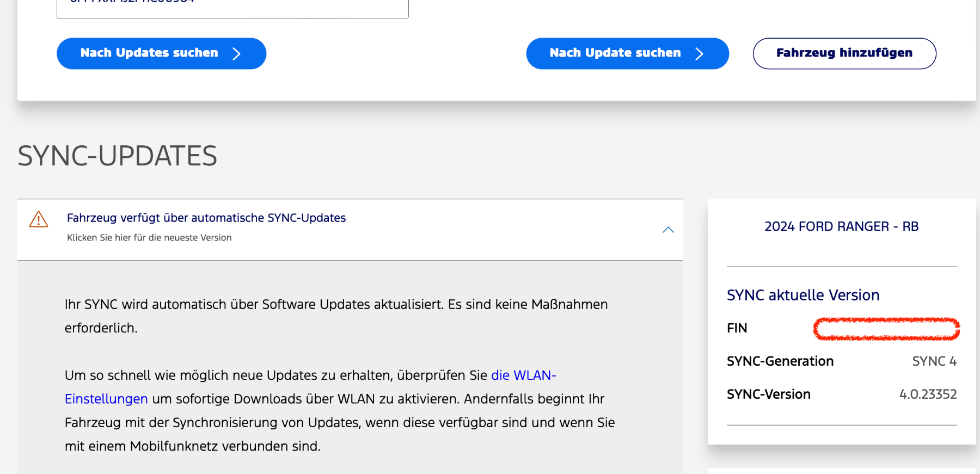This screenshot has height=474, width=980.
Task: Click the left 'Nach Updates suchen' button label
Action: pyautogui.click(x=149, y=53)
